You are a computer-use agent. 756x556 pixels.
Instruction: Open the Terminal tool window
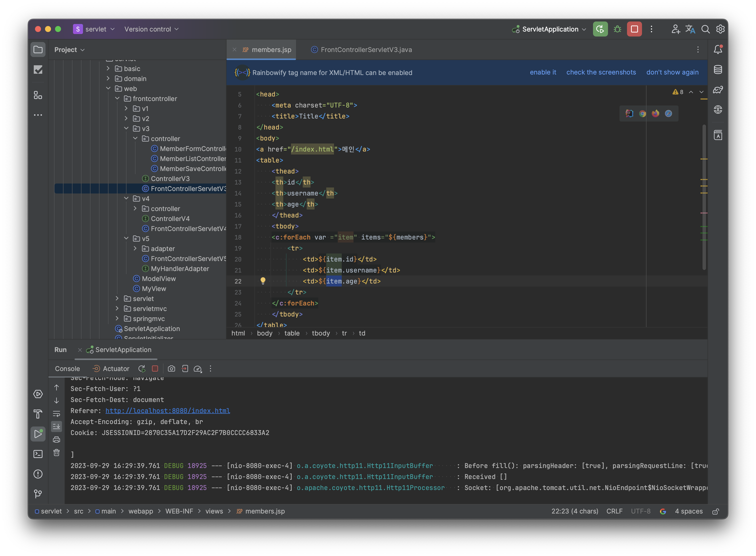(38, 454)
